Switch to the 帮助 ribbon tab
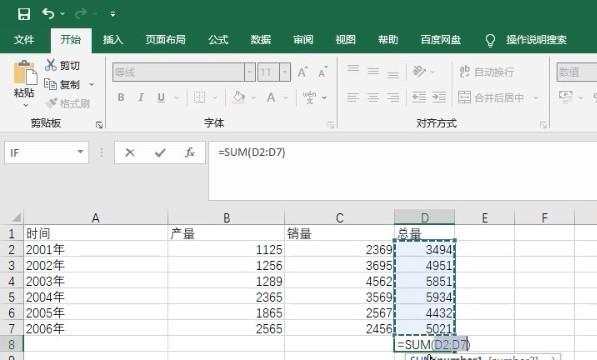Viewport: 597px width, 360px height. [388, 40]
